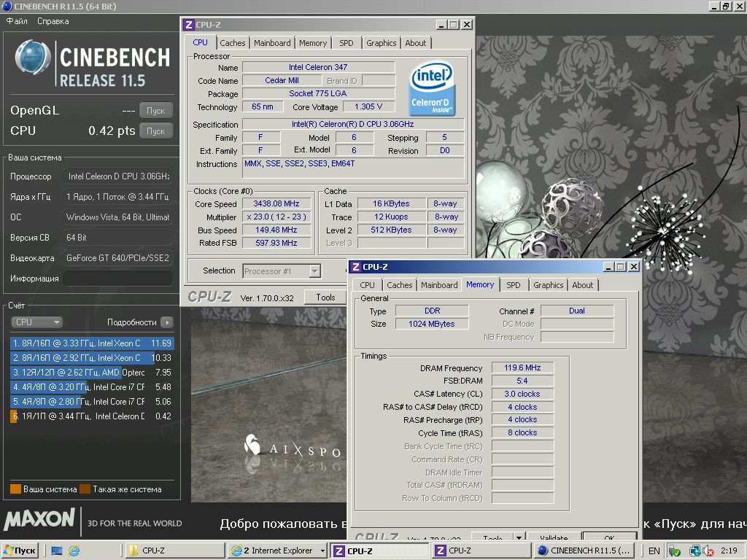The image size is (747, 560).
Task: Click the CPU-Z icon in the Memory window title bar
Action: [x=356, y=267]
